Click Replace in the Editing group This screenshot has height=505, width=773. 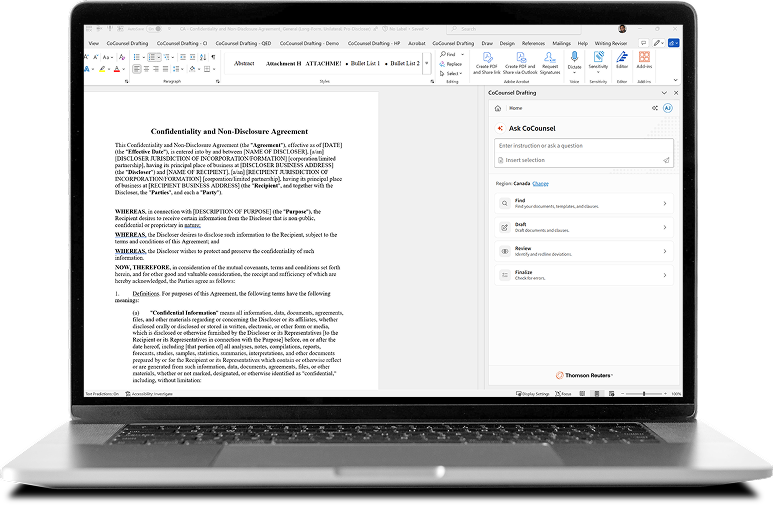(x=451, y=64)
